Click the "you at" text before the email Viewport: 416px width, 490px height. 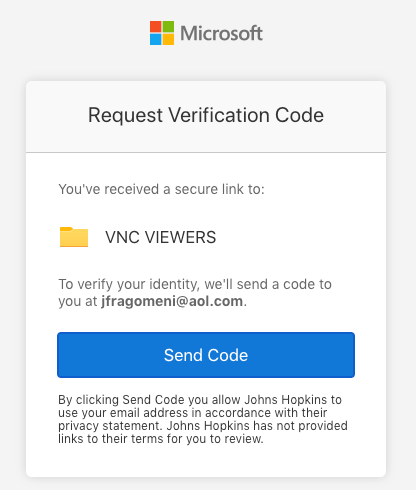(x=78, y=302)
